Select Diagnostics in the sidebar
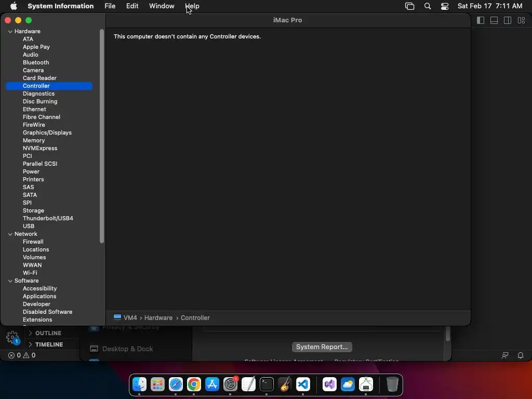This screenshot has width=532, height=399. pyautogui.click(x=38, y=94)
